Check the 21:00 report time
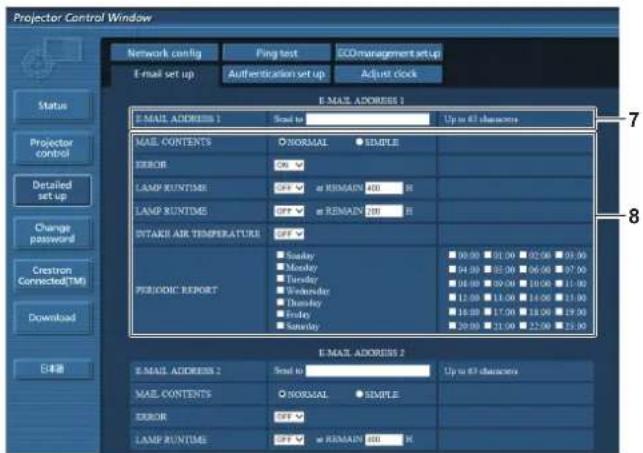 488,326
